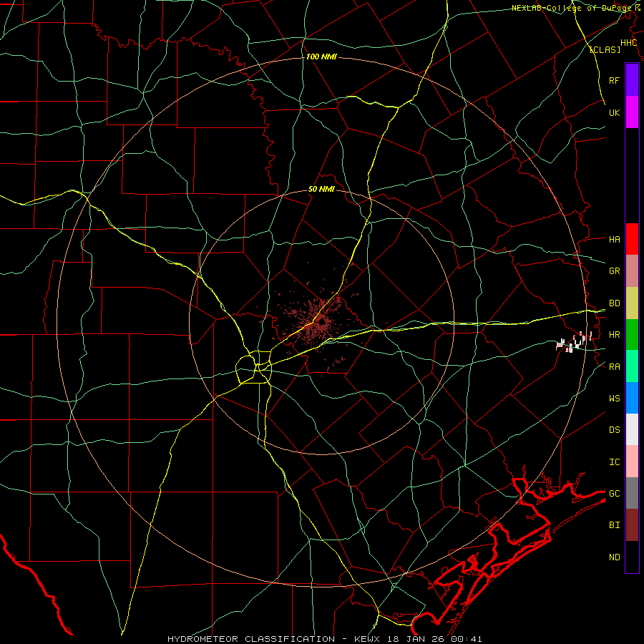The image size is (644, 644).
Task: Select the "IC" legend label
Action: 615,462
